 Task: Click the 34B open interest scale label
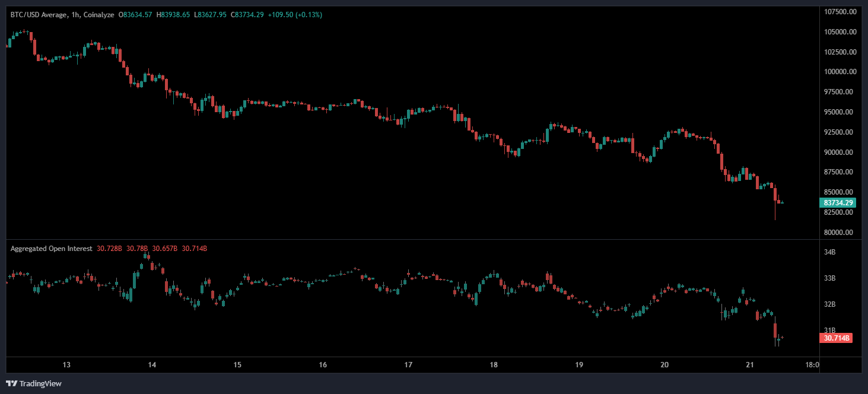coord(829,252)
